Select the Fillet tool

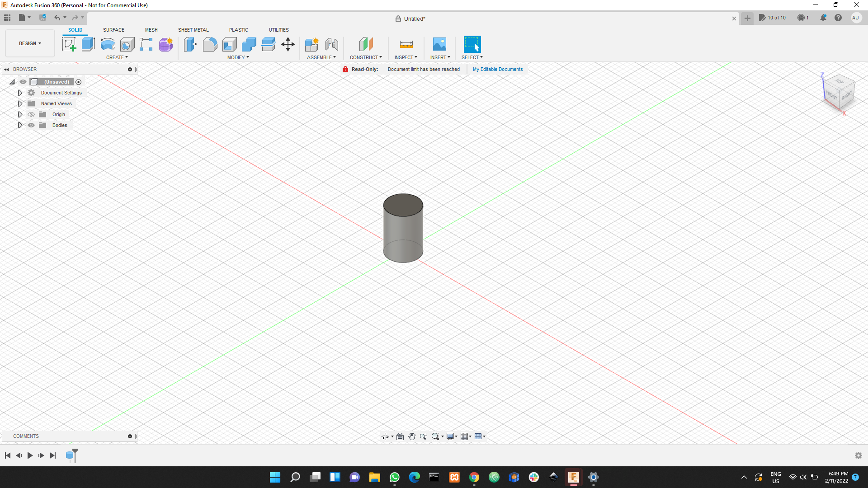[x=210, y=44]
